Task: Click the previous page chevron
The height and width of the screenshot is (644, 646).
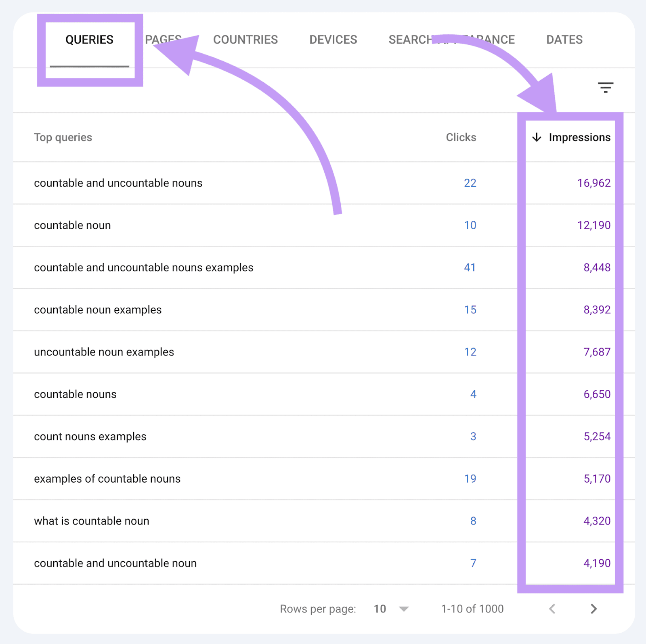Action: pyautogui.click(x=552, y=609)
